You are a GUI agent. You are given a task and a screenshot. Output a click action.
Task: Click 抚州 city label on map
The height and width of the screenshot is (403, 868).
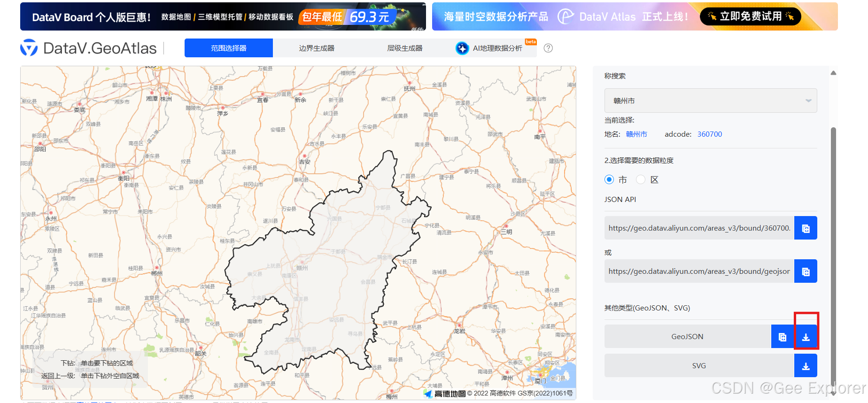coord(410,88)
